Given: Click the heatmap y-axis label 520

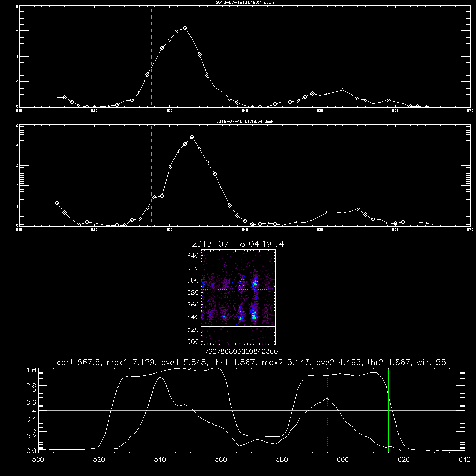Looking at the screenshot, I should click(x=193, y=329).
